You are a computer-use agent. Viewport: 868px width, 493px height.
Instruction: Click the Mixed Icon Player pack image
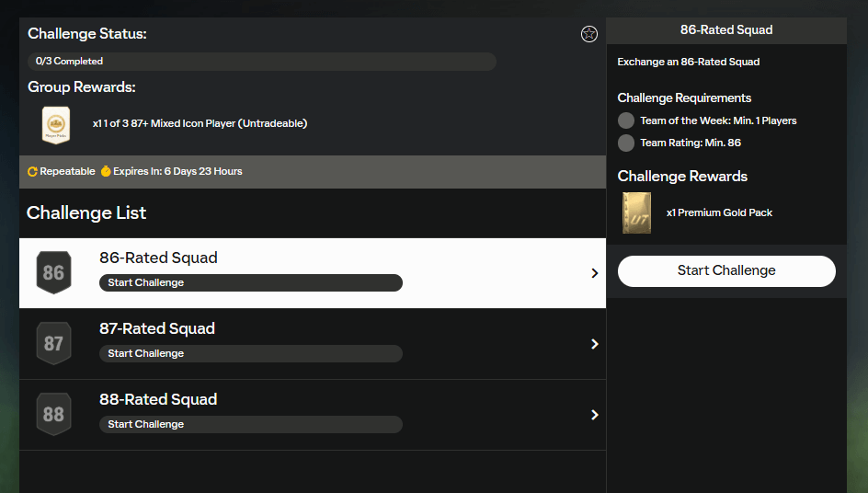tap(56, 124)
